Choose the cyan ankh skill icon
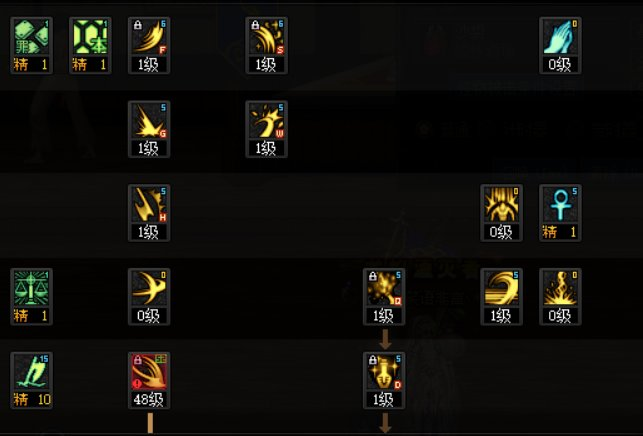This screenshot has height=436, width=643. [x=560, y=204]
